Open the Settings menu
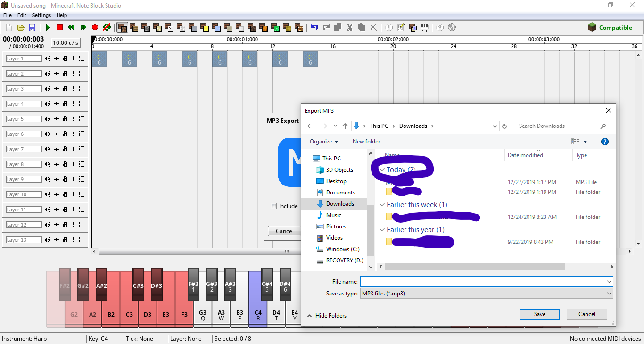This screenshot has width=644, height=344. pyautogui.click(x=41, y=15)
